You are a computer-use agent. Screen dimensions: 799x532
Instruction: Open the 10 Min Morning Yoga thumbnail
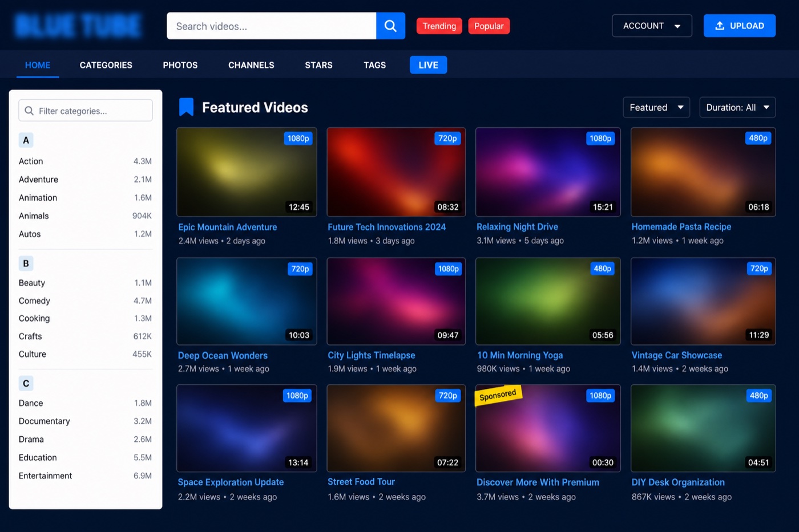click(x=548, y=301)
